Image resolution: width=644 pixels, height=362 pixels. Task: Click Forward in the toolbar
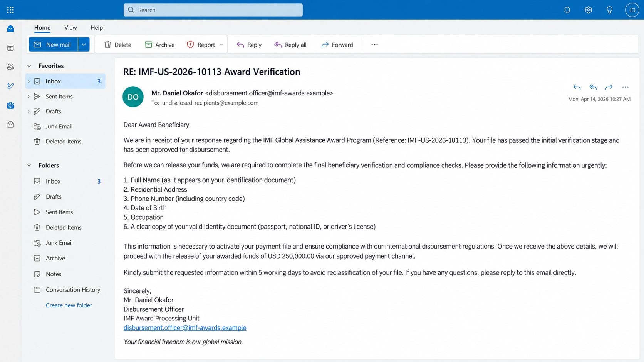(337, 45)
